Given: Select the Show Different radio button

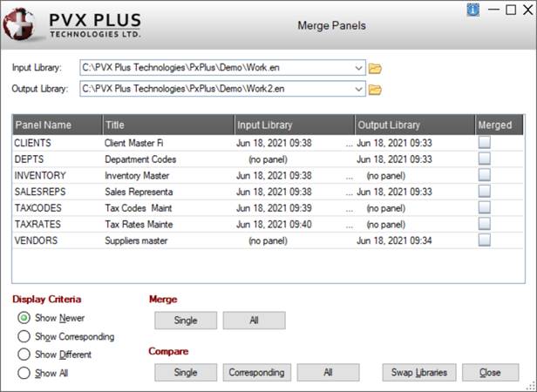Looking at the screenshot, I should pyautogui.click(x=24, y=355).
